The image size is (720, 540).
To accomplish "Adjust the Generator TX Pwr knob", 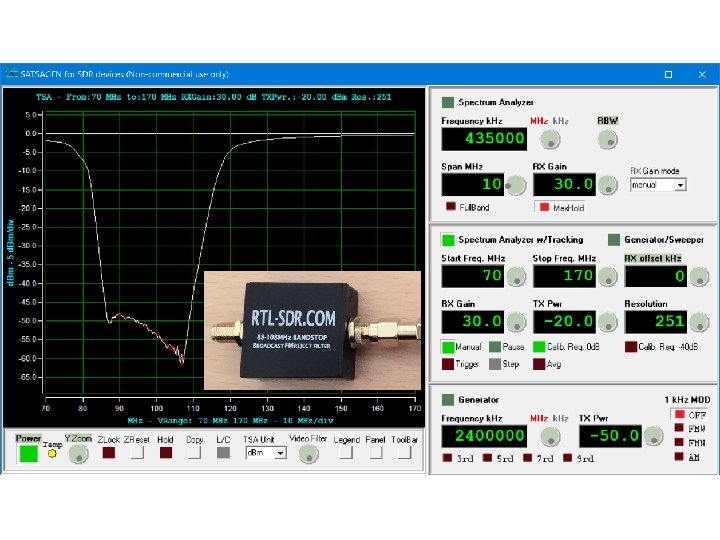I will [x=653, y=436].
